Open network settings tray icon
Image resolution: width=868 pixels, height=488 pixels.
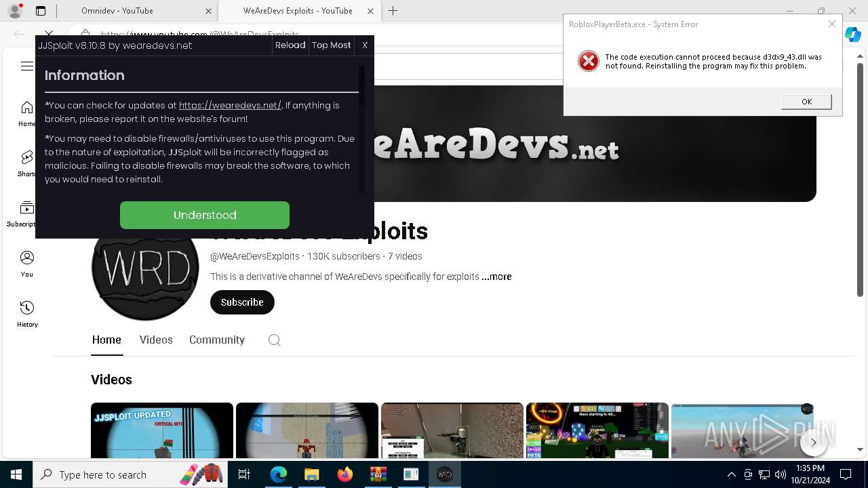pos(764,474)
